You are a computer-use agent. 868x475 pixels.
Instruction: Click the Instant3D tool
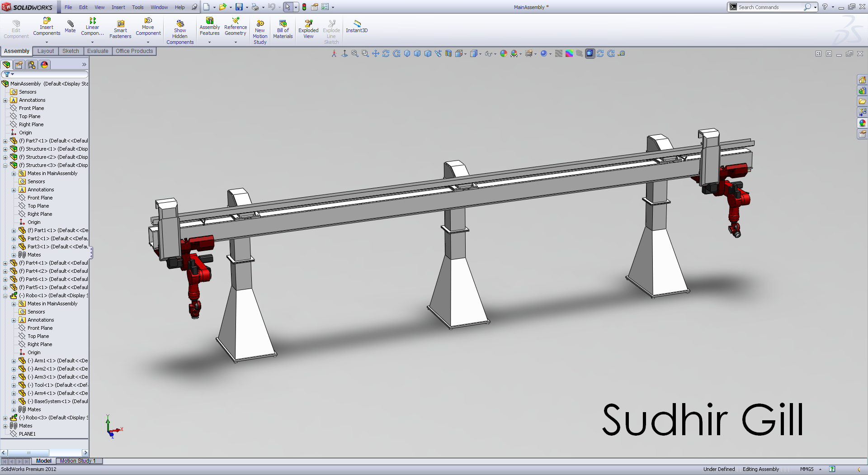357,26
